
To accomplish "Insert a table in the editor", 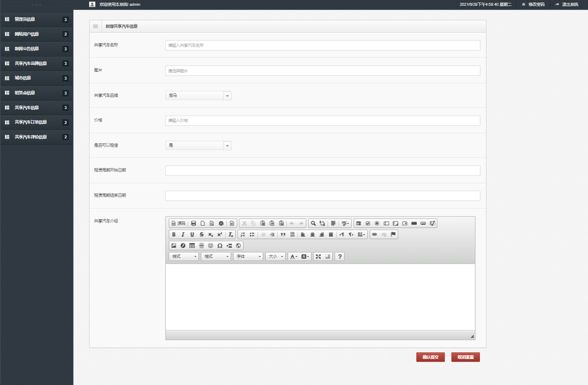I will (192, 246).
